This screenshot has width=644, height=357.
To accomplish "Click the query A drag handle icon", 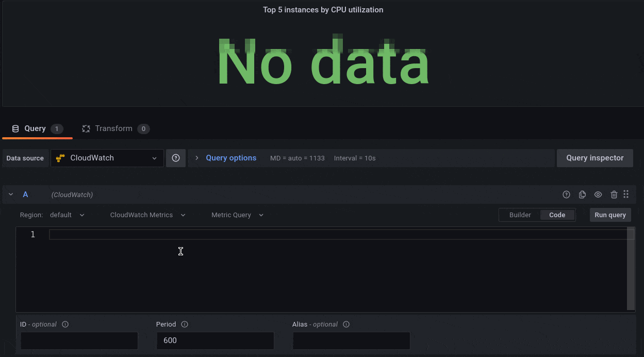I will pos(626,194).
